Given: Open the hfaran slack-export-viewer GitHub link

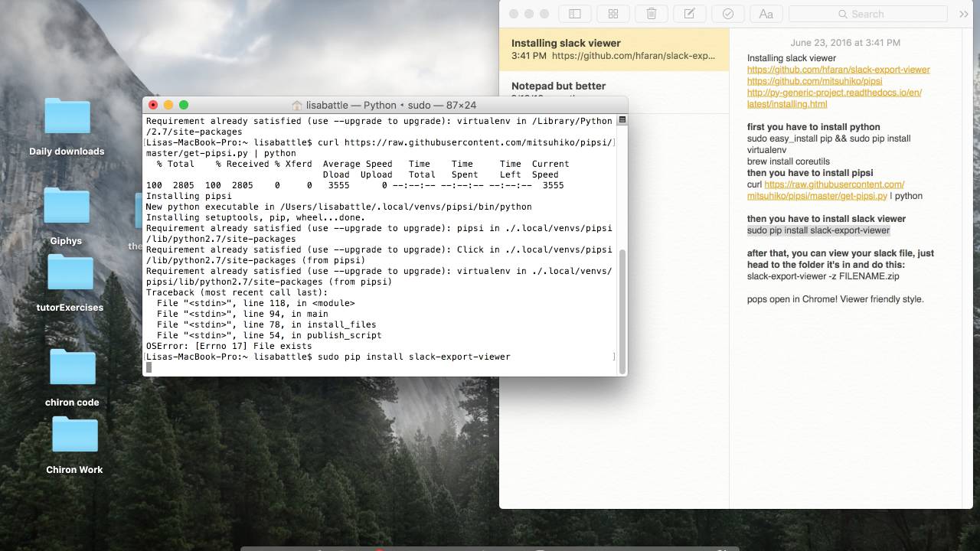Looking at the screenshot, I should pos(838,70).
